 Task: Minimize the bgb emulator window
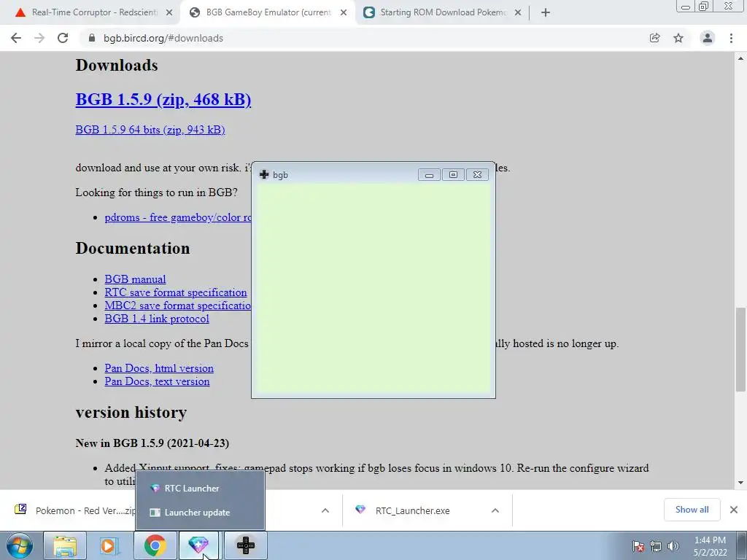pyautogui.click(x=429, y=175)
